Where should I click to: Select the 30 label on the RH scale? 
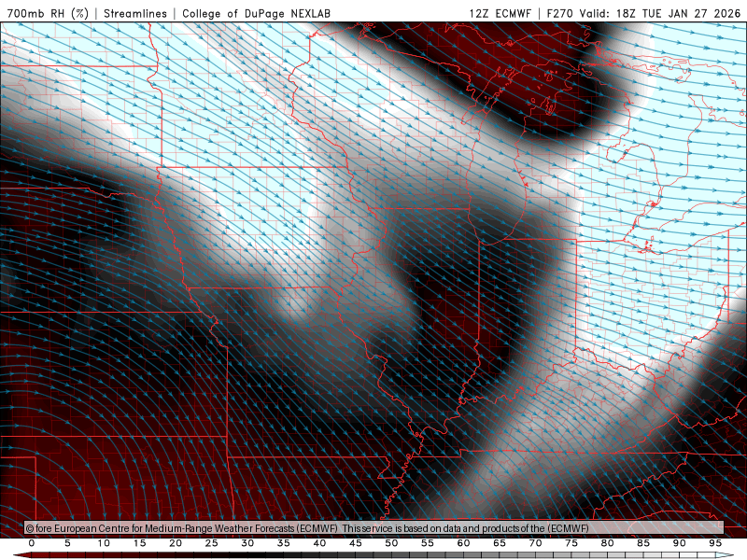[247, 543]
